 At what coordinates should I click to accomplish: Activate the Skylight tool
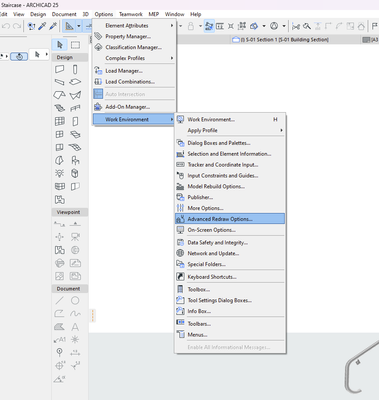[75, 134]
